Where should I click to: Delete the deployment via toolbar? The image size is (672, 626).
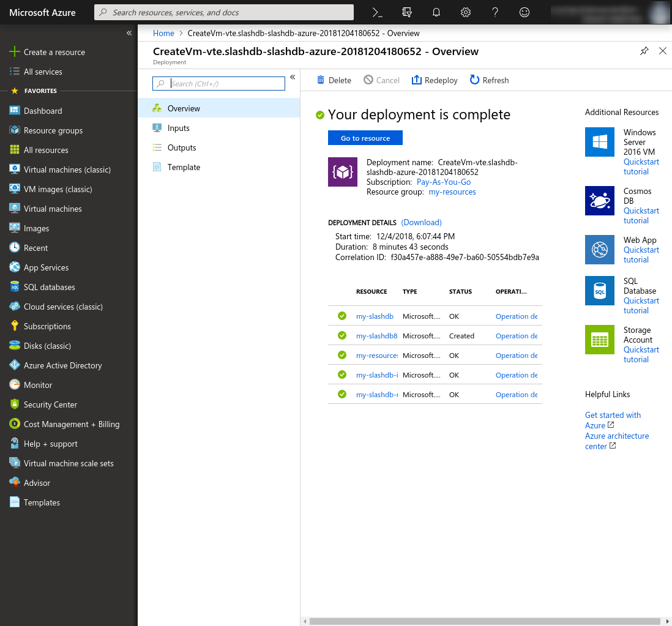click(x=334, y=80)
